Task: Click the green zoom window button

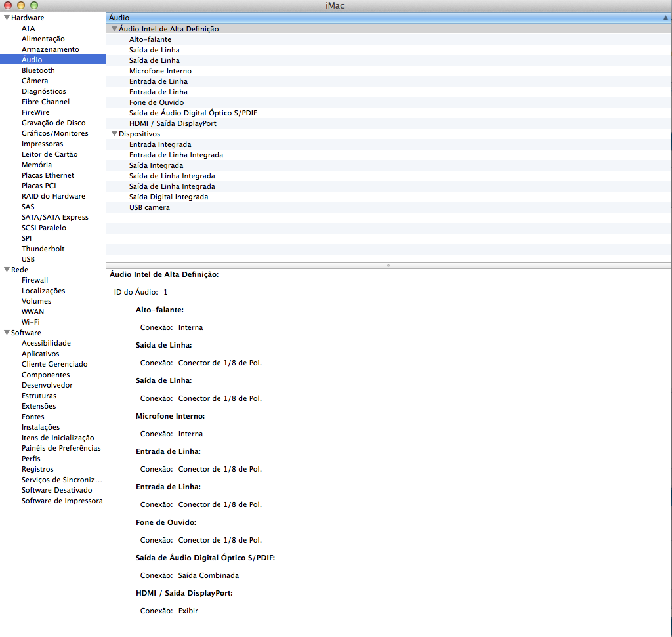Action: click(x=34, y=5)
